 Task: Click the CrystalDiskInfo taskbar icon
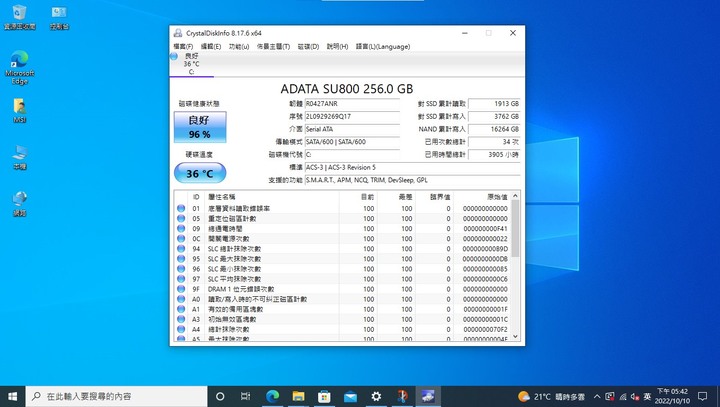click(x=428, y=396)
